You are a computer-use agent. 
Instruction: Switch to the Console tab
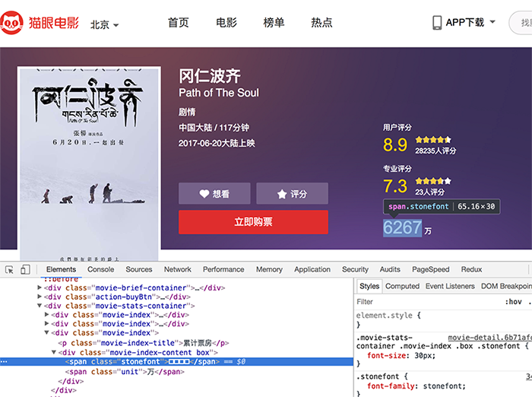tap(100, 269)
